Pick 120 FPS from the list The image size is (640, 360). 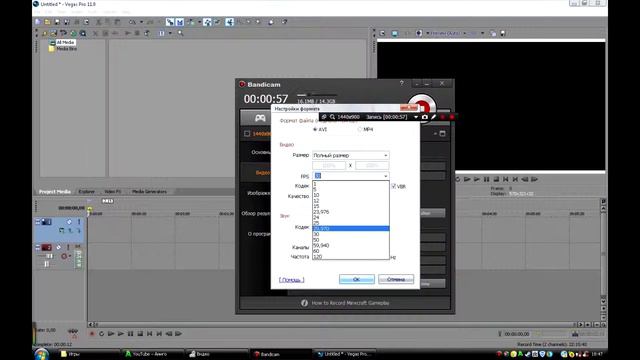pos(351,256)
